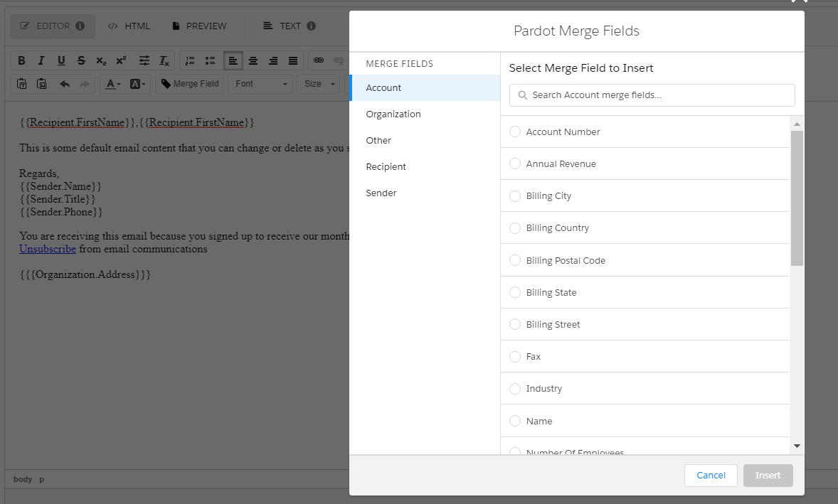The width and height of the screenshot is (838, 504).
Task: Insert a bulleted list
Action: pos(210,61)
